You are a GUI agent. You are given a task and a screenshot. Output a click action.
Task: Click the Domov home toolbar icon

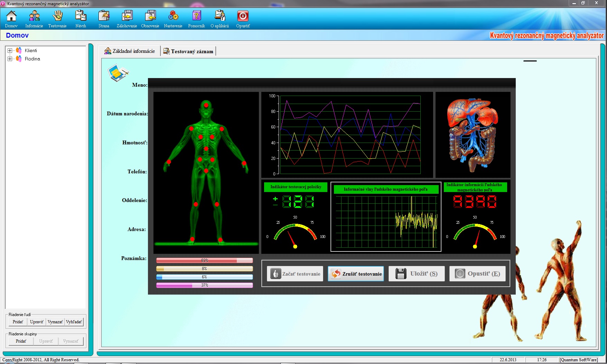(x=11, y=16)
